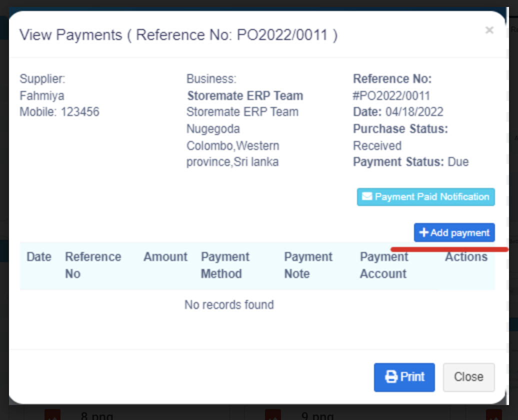Click the Reference No column header
Viewport: 518px width, 420px height.
(93, 265)
